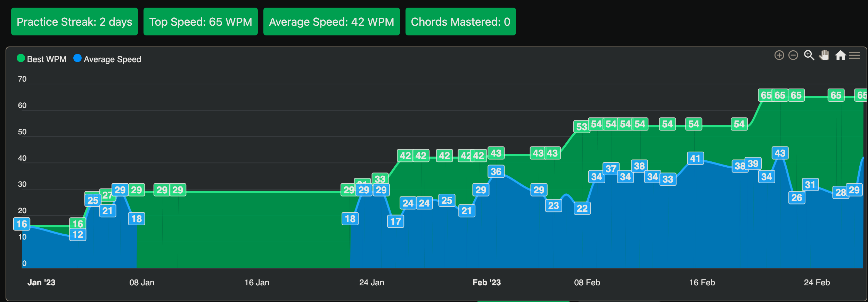Select the blue 12 data label
868x302 pixels.
pos(78,235)
